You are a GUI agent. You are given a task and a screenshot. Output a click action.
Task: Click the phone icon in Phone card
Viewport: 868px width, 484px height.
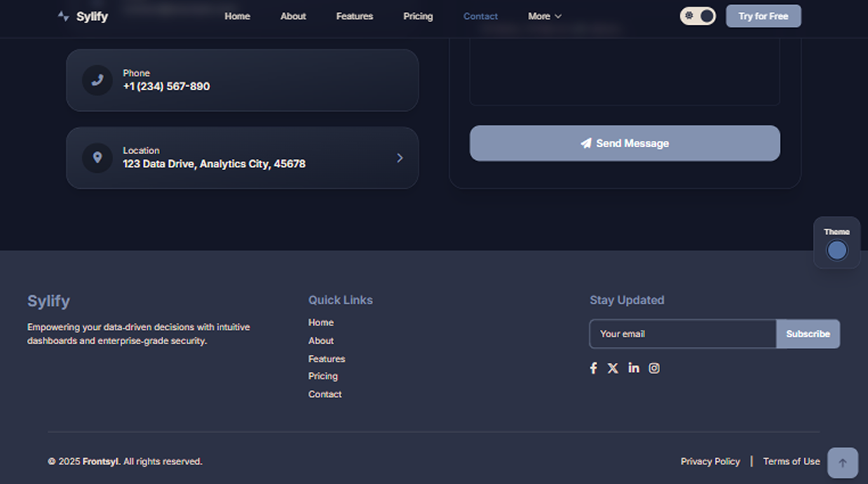click(x=97, y=80)
